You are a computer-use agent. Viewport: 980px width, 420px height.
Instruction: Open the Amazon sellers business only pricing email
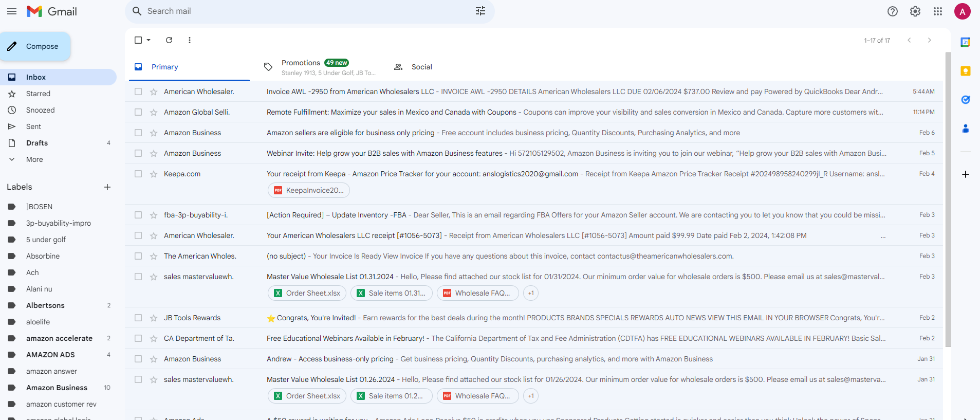point(534,133)
